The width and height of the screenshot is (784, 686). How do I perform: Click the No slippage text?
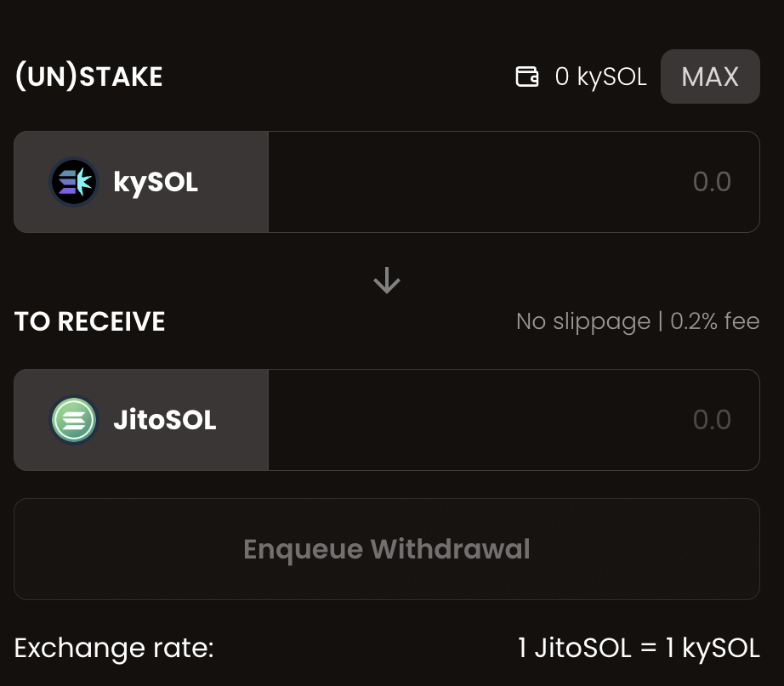click(582, 321)
